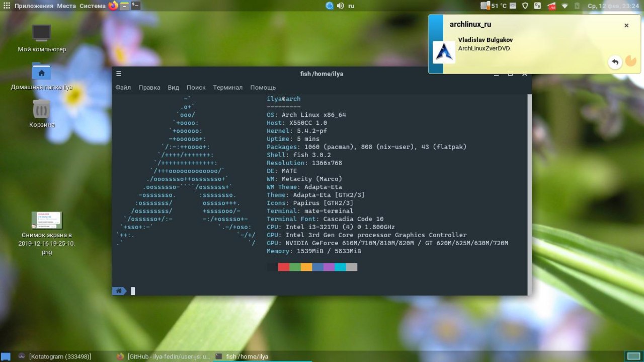Launch terminal from the top panel launcher
This screenshot has width=644, height=362.
[x=135, y=6]
